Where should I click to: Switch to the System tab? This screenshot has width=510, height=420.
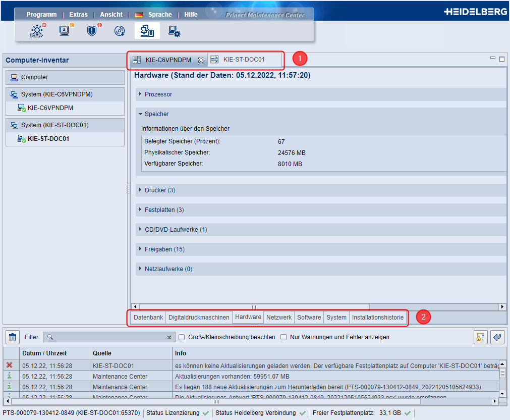(x=336, y=318)
